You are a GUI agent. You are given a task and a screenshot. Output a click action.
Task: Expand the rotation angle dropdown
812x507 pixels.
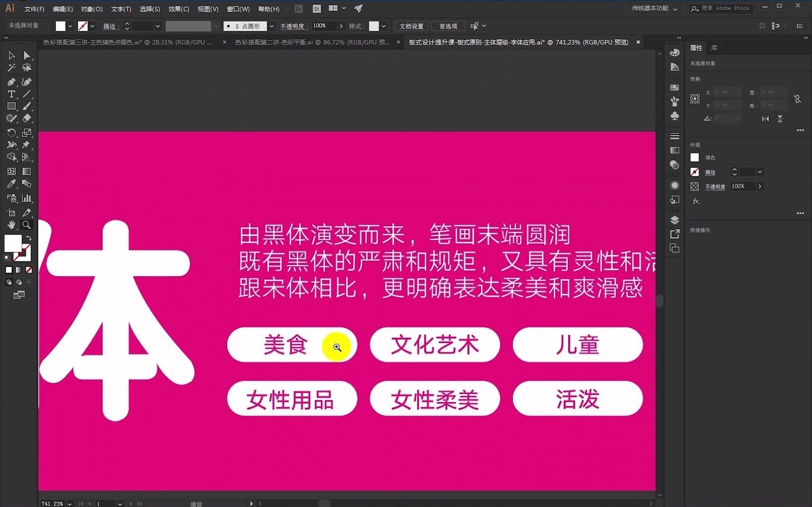pos(737,118)
